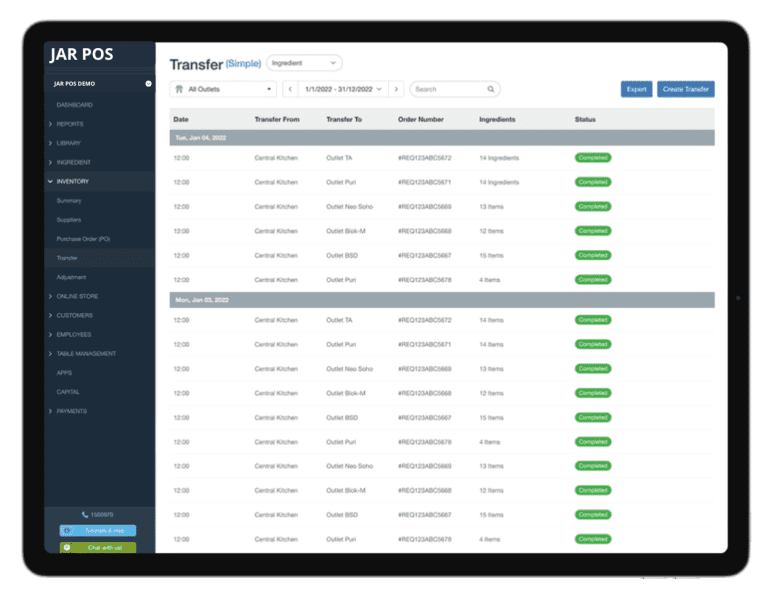This screenshot has height=594, width=768.
Task: Open the Dashboard menu item
Action: [74, 105]
